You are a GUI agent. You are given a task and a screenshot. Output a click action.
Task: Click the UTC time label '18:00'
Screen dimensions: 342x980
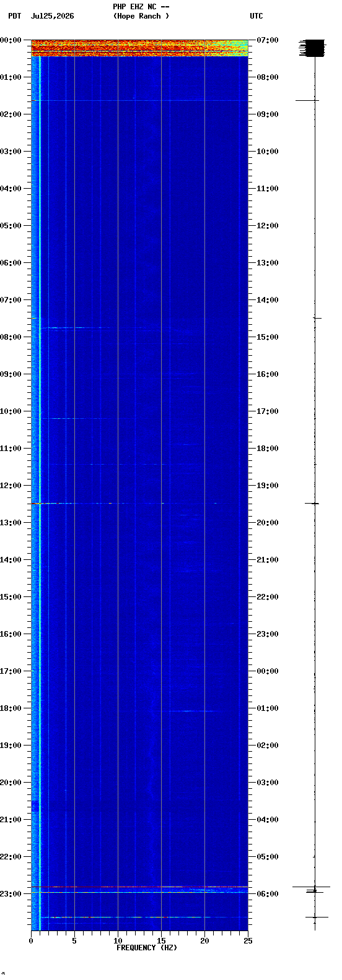tap(268, 449)
